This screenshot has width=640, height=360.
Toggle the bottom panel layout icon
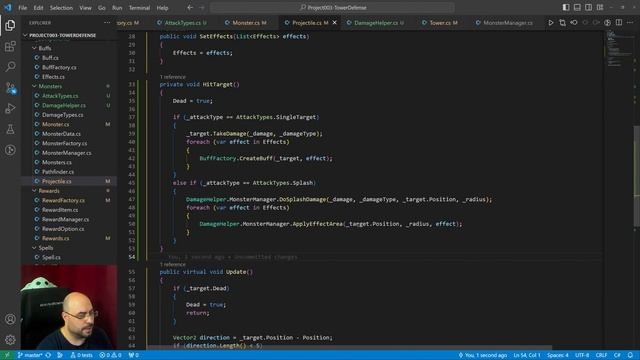(x=577, y=7)
